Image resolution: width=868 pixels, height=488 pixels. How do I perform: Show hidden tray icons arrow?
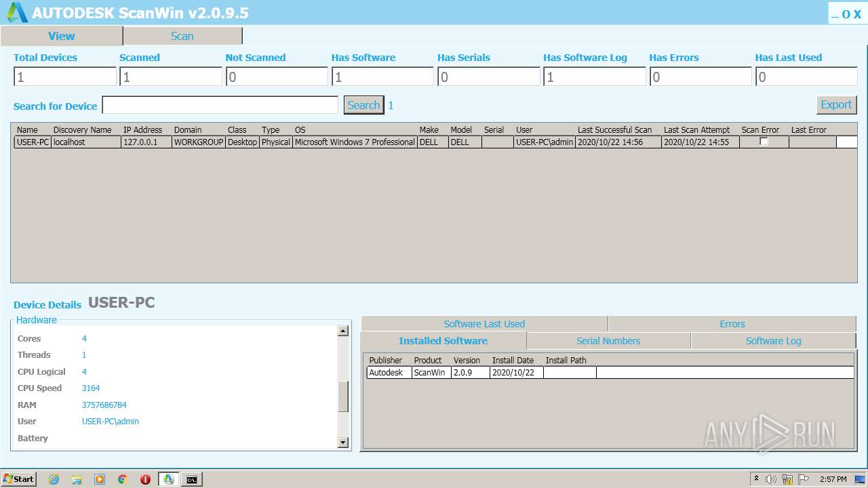coord(756,479)
